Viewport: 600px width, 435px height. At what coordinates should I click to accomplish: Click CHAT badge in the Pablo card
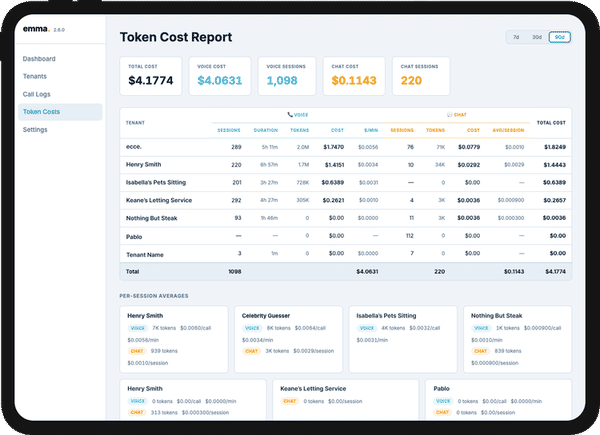pos(442,412)
